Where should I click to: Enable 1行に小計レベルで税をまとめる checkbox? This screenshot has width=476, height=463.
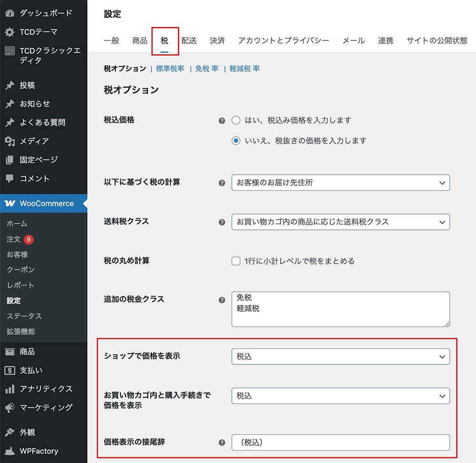236,261
